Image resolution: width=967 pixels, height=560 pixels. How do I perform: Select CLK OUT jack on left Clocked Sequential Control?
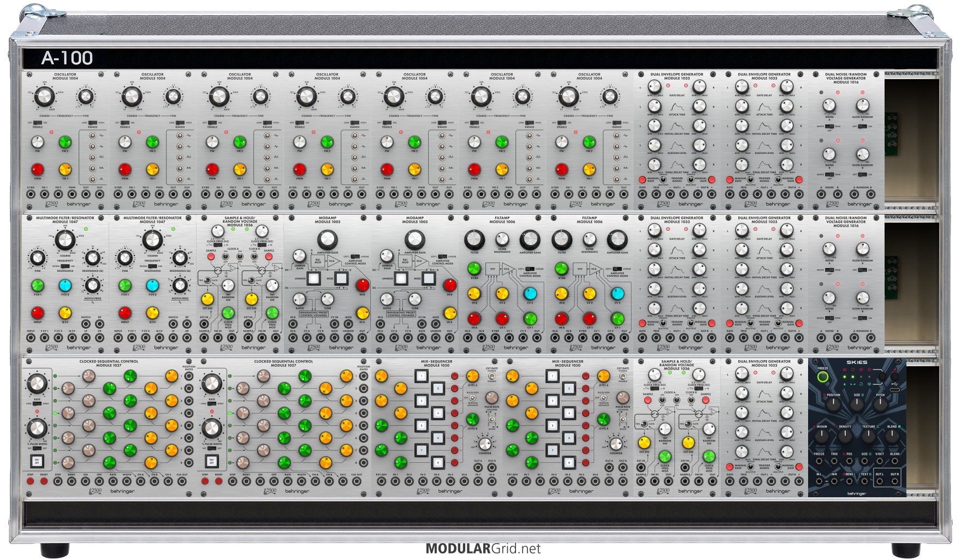click(x=182, y=481)
